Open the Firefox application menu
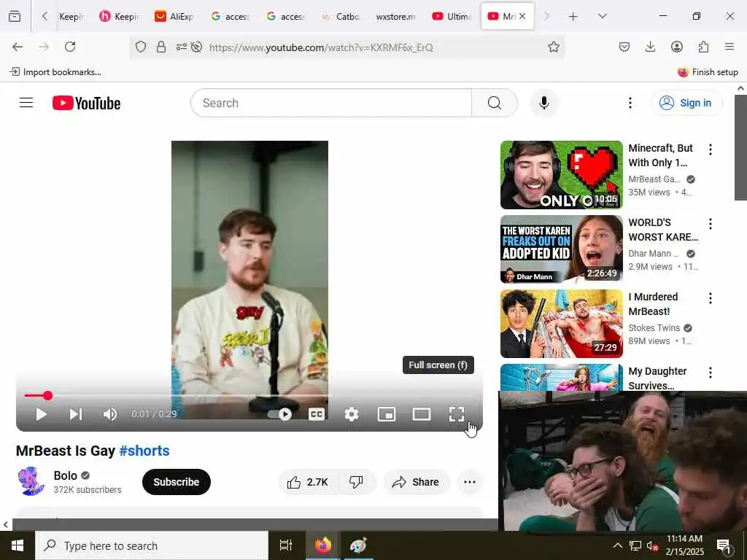The height and width of the screenshot is (560, 747). tap(729, 47)
